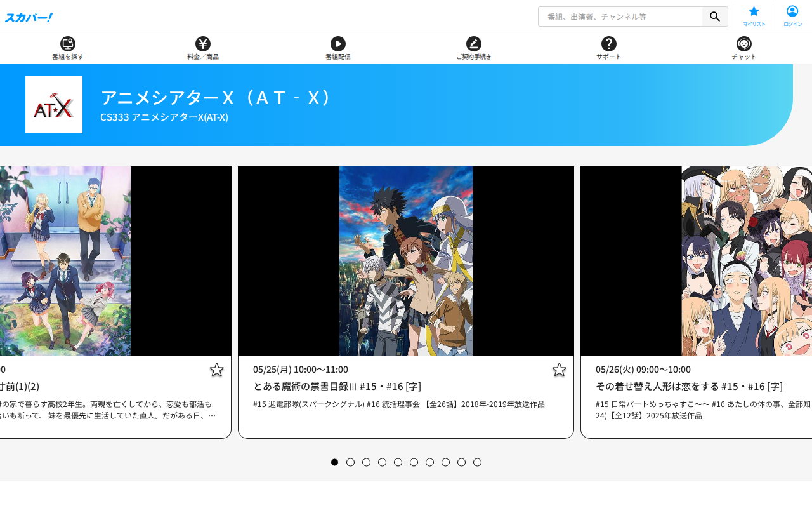The width and height of the screenshot is (812, 508).
Task: Open the ログイン account icon
Action: click(x=792, y=11)
